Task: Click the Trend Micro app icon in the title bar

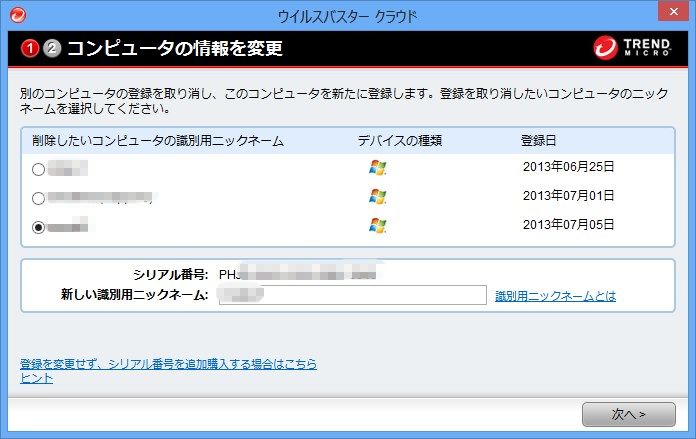Action: (x=18, y=15)
